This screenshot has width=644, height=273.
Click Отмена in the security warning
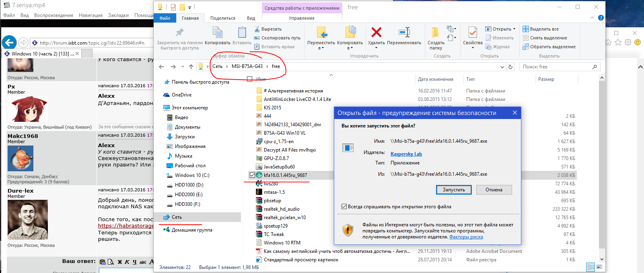(x=494, y=190)
